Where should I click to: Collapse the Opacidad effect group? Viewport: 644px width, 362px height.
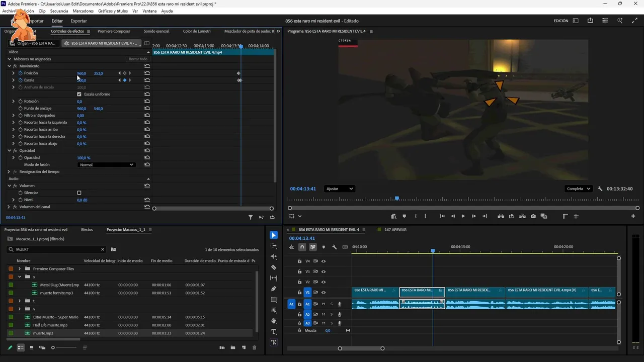9,150
